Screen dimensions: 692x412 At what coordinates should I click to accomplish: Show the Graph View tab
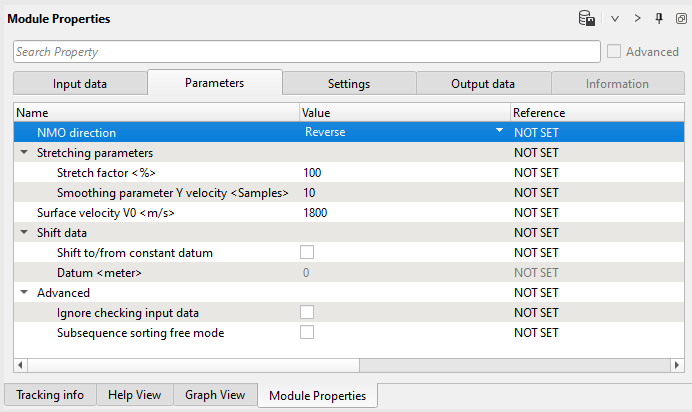215,395
